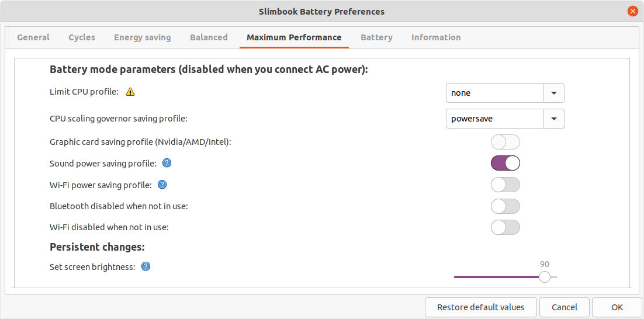Click help icon beside Set screen brightness

tap(146, 266)
